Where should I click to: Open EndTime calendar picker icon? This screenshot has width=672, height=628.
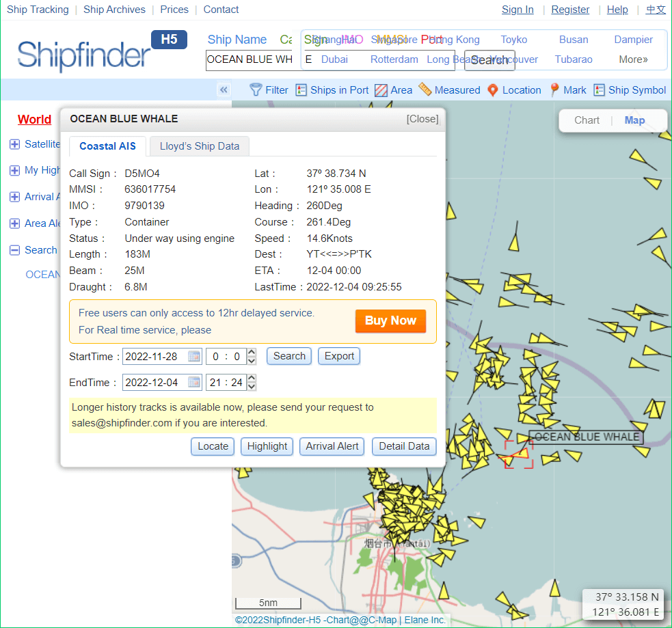point(194,382)
